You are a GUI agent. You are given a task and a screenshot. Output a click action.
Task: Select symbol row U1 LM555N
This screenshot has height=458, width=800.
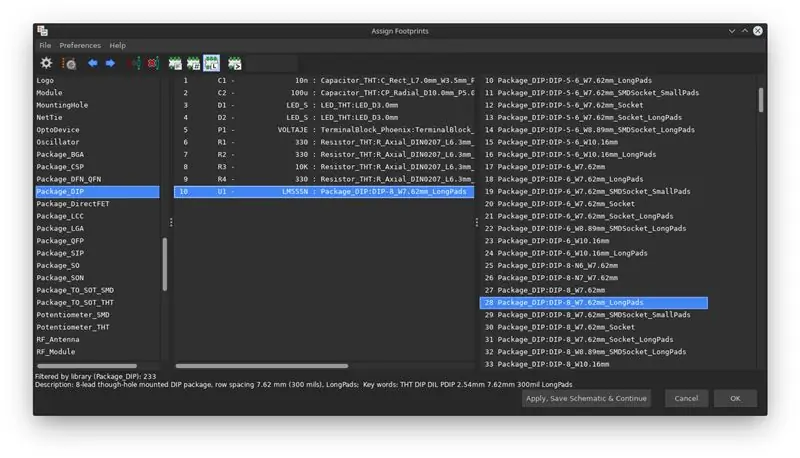click(324, 191)
